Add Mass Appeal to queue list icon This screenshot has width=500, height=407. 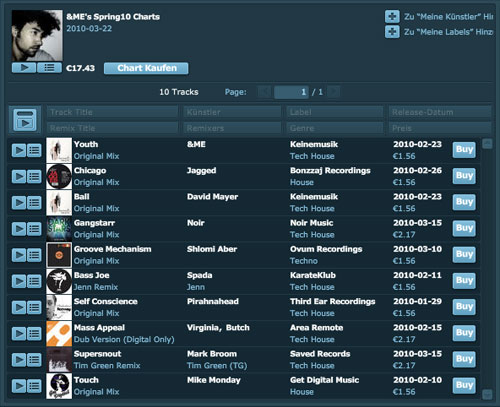pyautogui.click(x=34, y=334)
